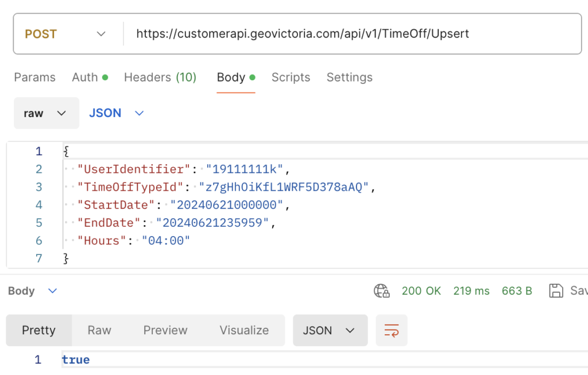This screenshot has width=588, height=375.
Task: Click the save response icon
Action: 556,291
